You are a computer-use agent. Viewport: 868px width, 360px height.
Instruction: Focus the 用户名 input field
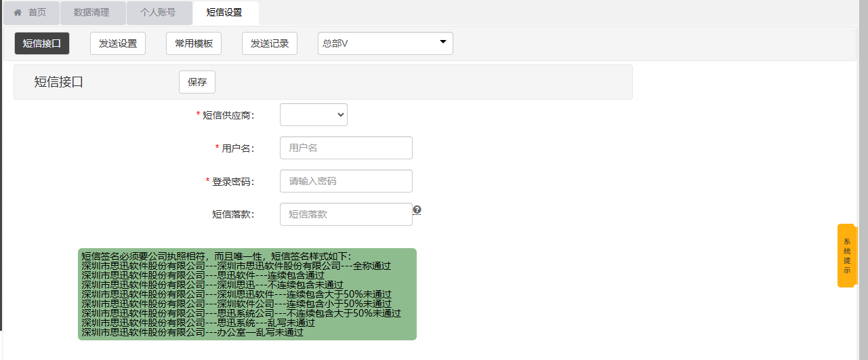coord(346,148)
